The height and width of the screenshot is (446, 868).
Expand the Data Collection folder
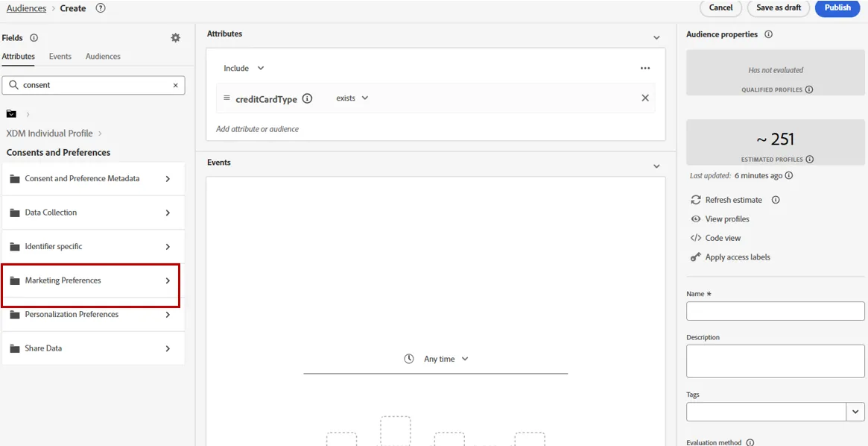[x=94, y=213]
